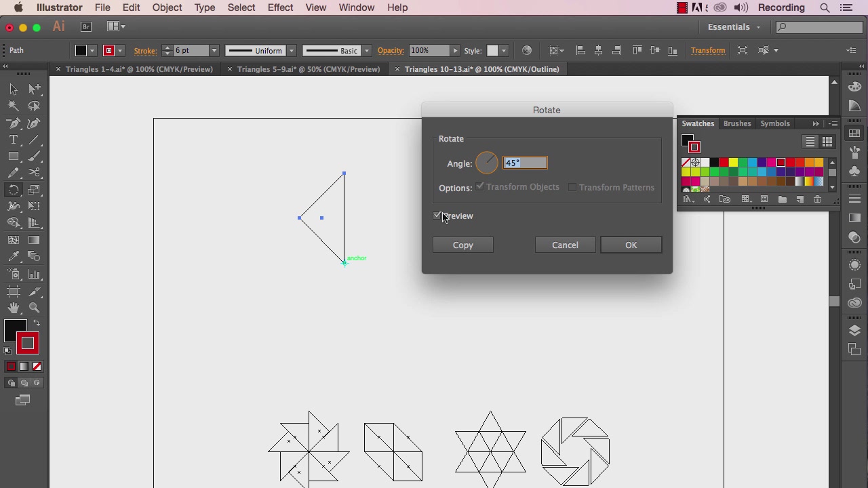Activate the Rotate tool

14,190
